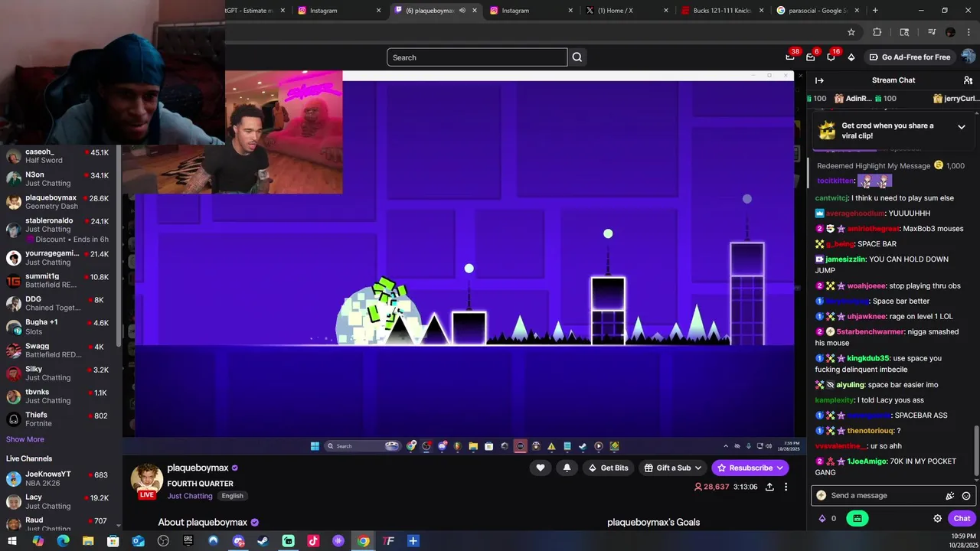Viewport: 980px width, 551px height.
Task: Toggle stream notifications bell
Action: 567,468
